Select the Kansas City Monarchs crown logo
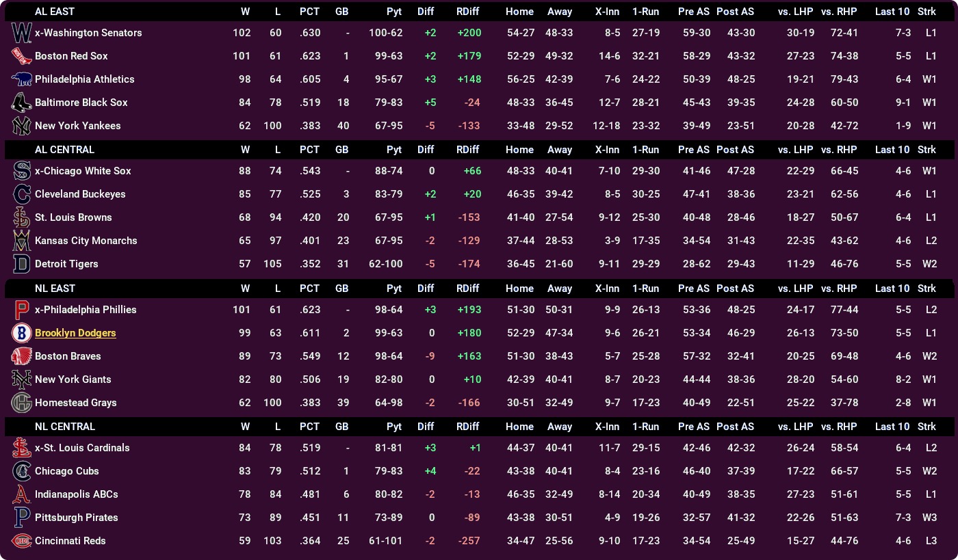 22,241
